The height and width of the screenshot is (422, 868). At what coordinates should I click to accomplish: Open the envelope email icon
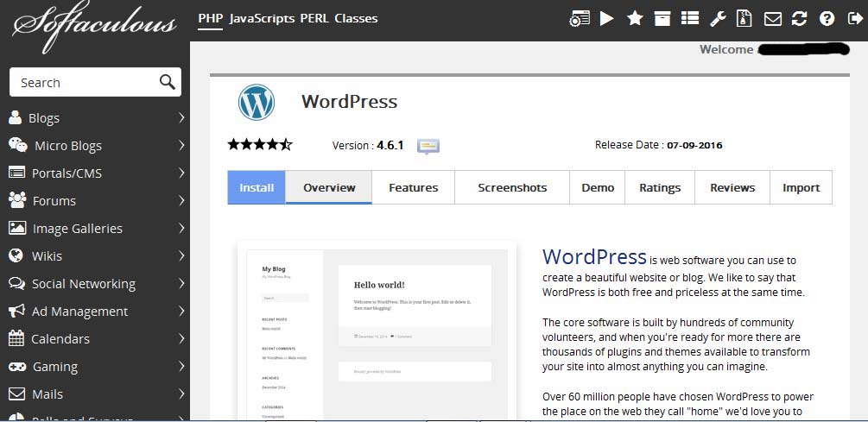coord(773,18)
